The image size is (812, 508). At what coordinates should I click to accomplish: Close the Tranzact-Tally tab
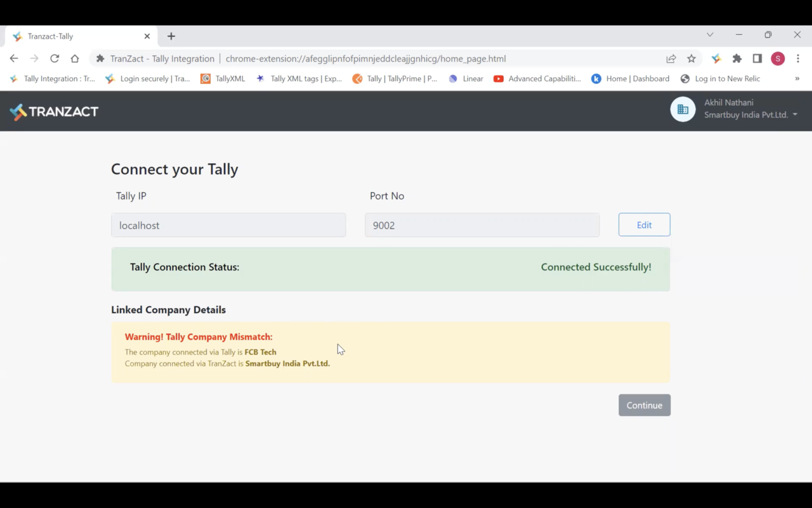[147, 36]
